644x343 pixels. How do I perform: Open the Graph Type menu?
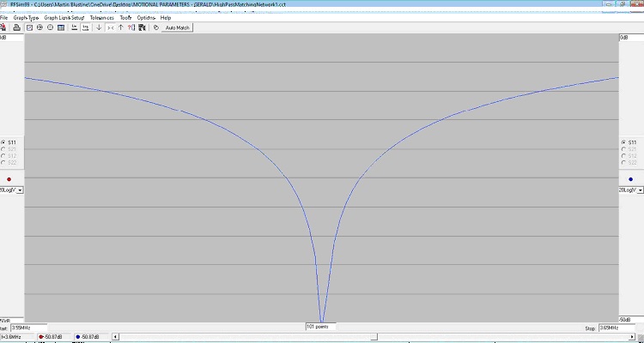(26, 18)
